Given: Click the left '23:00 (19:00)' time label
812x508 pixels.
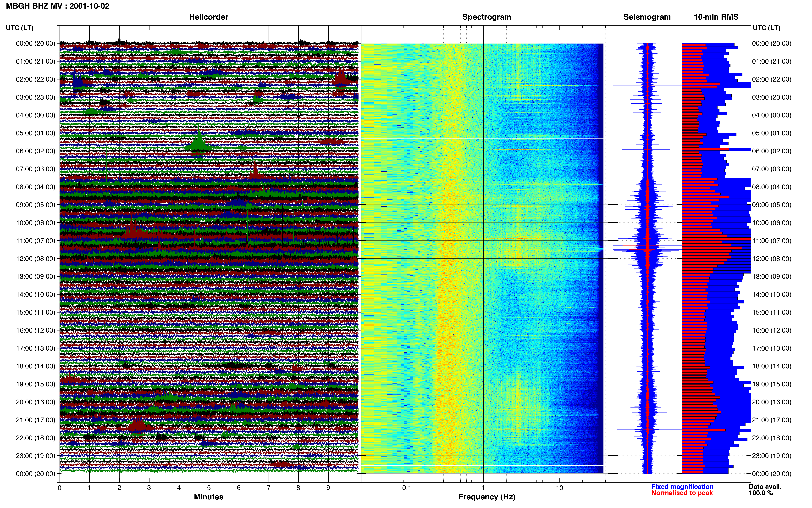Looking at the screenshot, I should click(35, 456).
